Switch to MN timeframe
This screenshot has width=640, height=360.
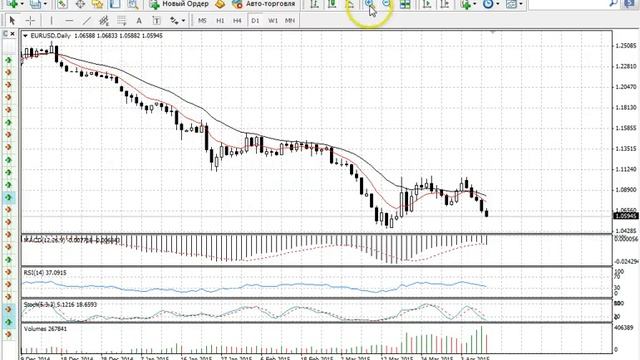(290, 20)
